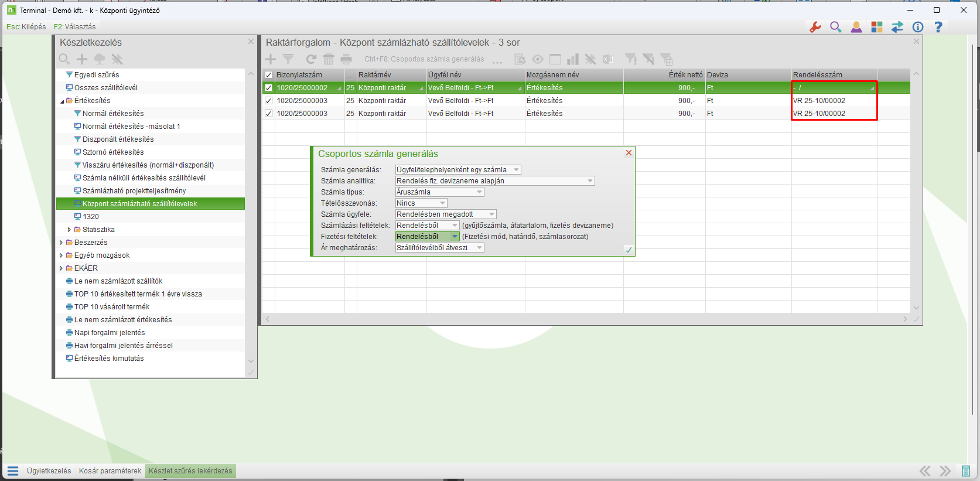Open the Számla ügyfele dropdown
The image size is (980, 481).
tap(446, 214)
